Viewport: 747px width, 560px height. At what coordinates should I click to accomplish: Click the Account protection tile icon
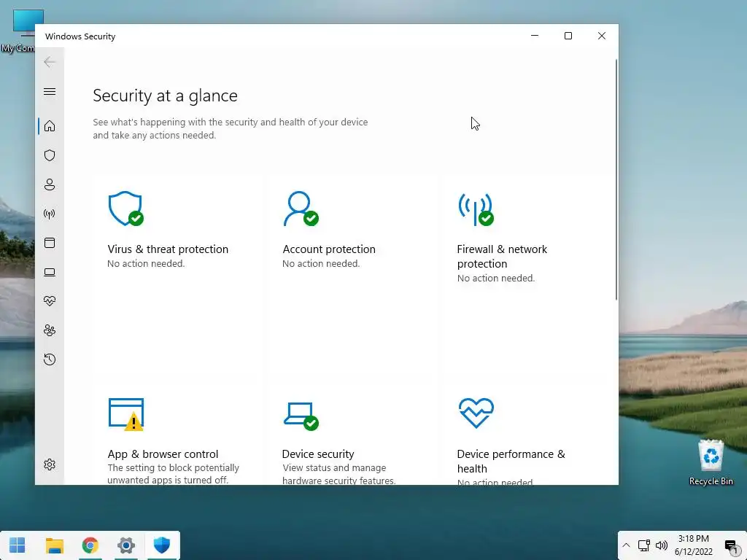pos(301,209)
